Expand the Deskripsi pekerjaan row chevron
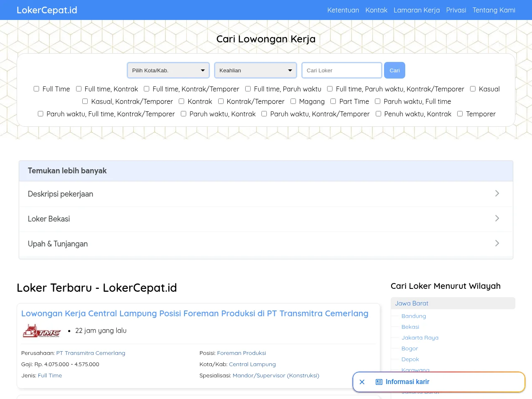The image size is (532, 399). [x=497, y=193]
